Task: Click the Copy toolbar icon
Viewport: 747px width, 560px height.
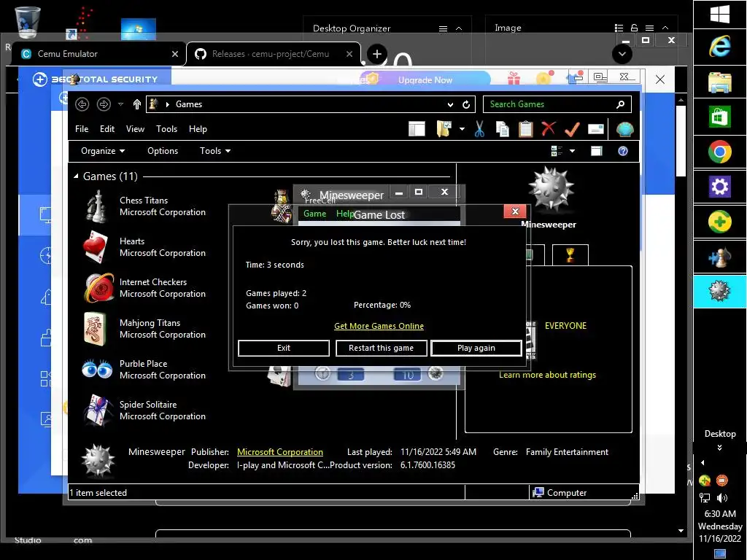Action: click(502, 129)
